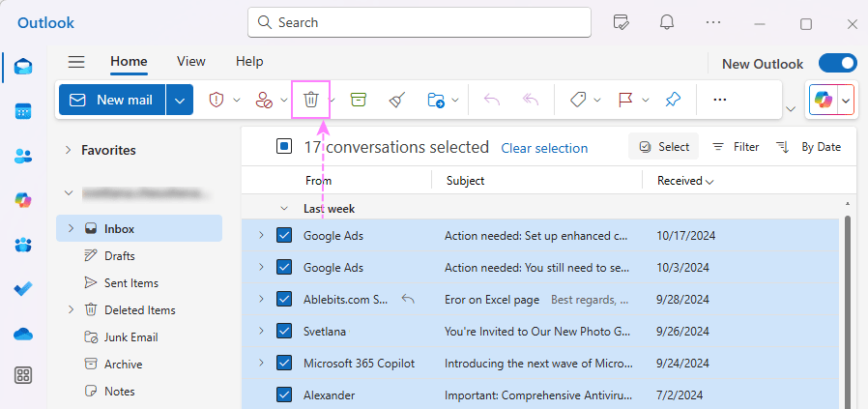Click the Filter button
Viewport: 868px width, 409px height.
736,147
